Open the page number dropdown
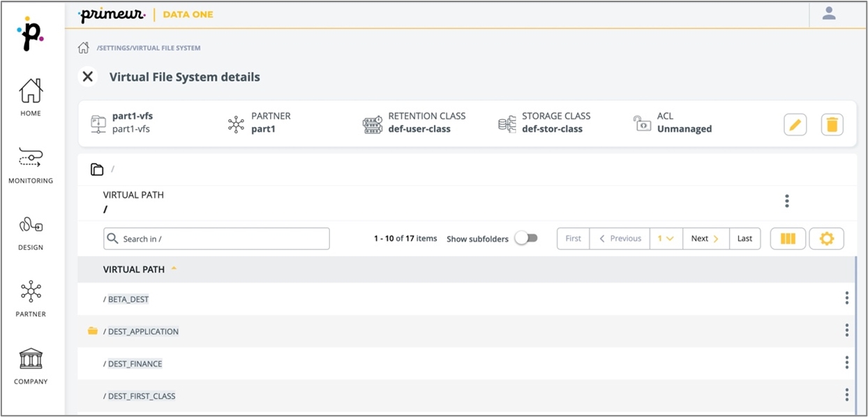The image size is (868, 417). tap(666, 238)
